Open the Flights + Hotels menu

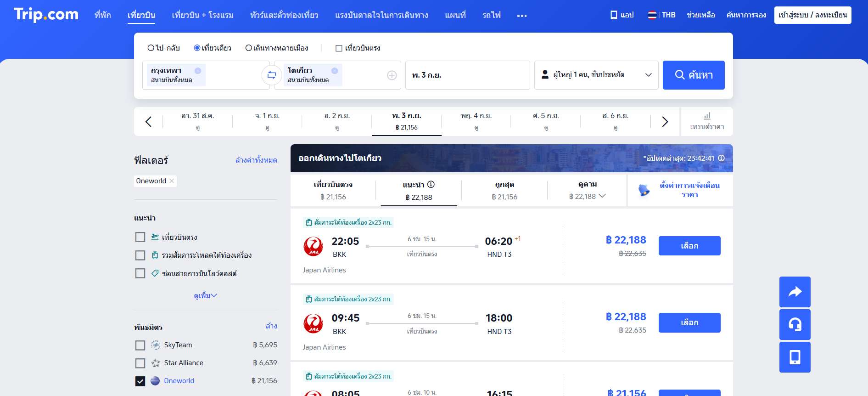pos(202,15)
